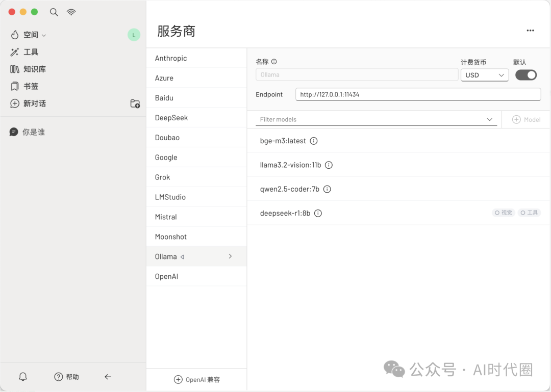551x392 pixels.
Task: Select Grok provider
Action: (196, 177)
